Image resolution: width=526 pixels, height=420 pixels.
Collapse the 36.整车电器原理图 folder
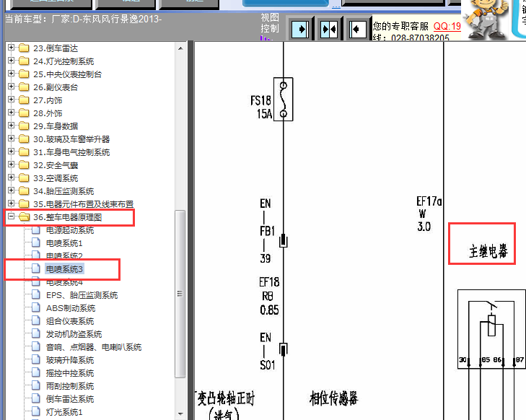tap(11, 216)
